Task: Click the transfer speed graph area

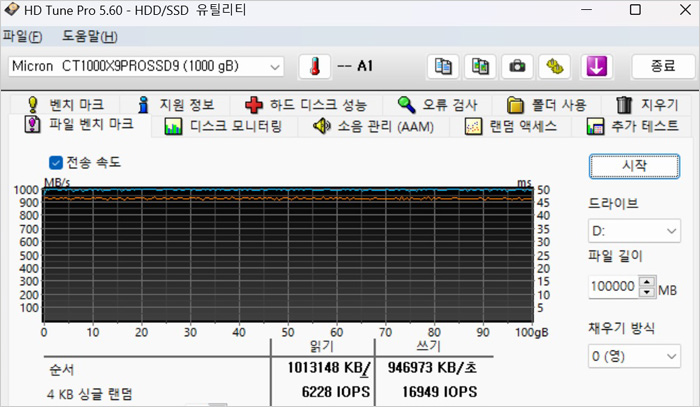Action: [288, 254]
